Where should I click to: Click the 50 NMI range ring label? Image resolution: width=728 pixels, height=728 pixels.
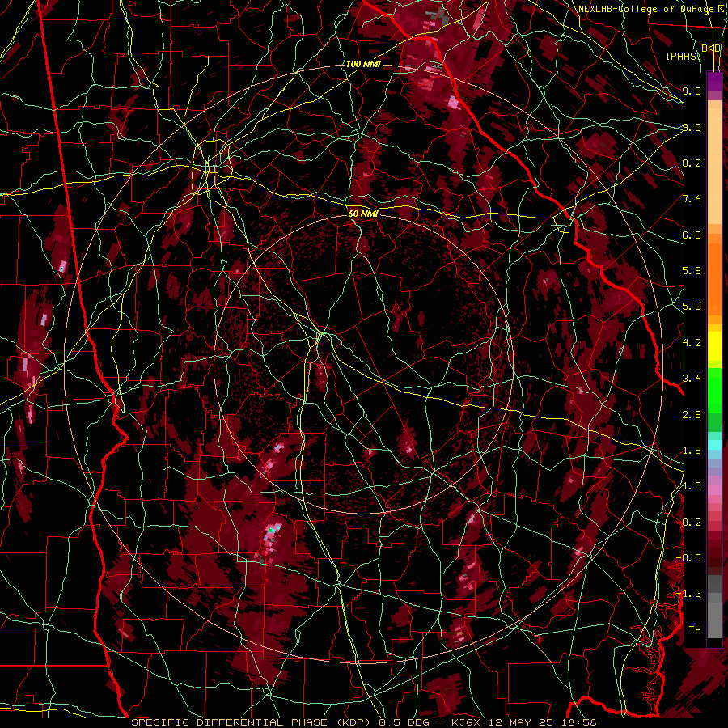(363, 214)
